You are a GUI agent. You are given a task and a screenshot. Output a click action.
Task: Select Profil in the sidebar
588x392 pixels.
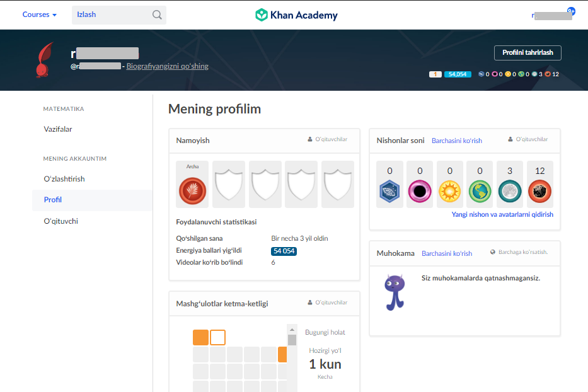[x=92, y=200]
